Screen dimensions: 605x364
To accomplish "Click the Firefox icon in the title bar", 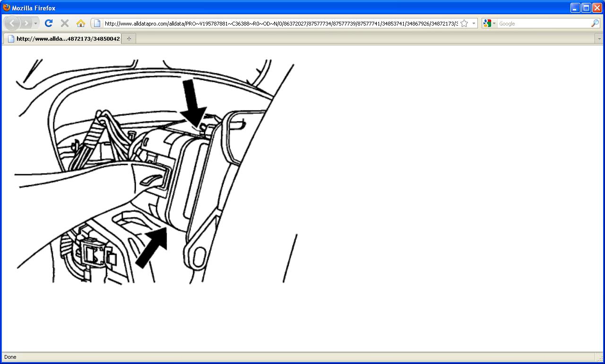I will [x=7, y=8].
